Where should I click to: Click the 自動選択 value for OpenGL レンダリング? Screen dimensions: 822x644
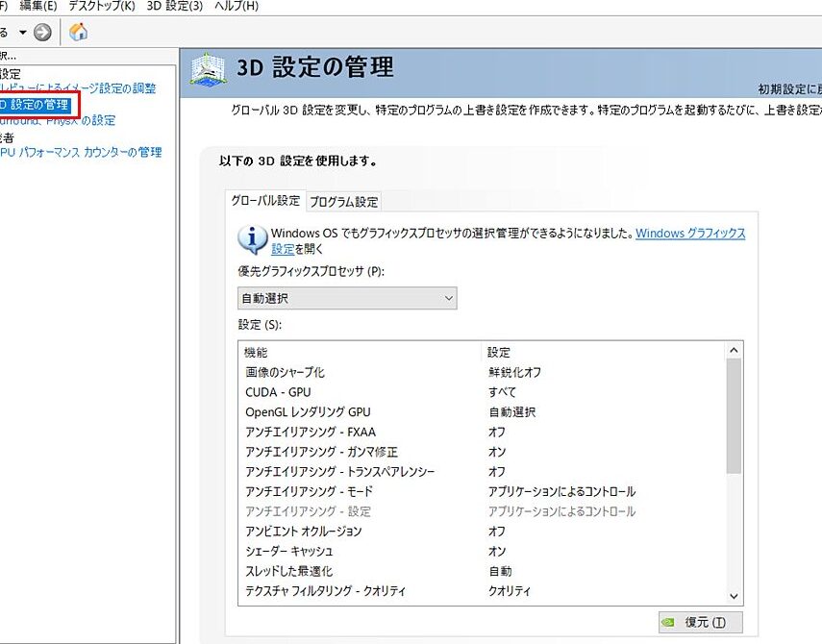(512, 412)
